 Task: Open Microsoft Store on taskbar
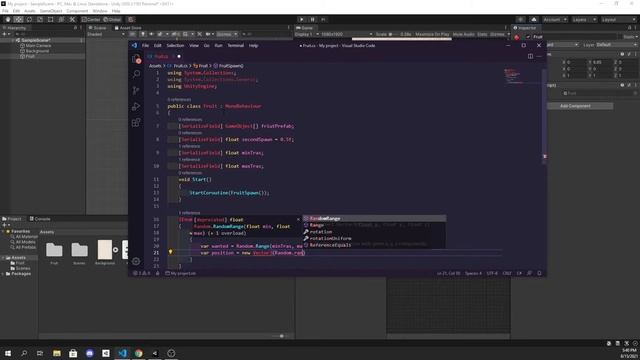point(73,353)
